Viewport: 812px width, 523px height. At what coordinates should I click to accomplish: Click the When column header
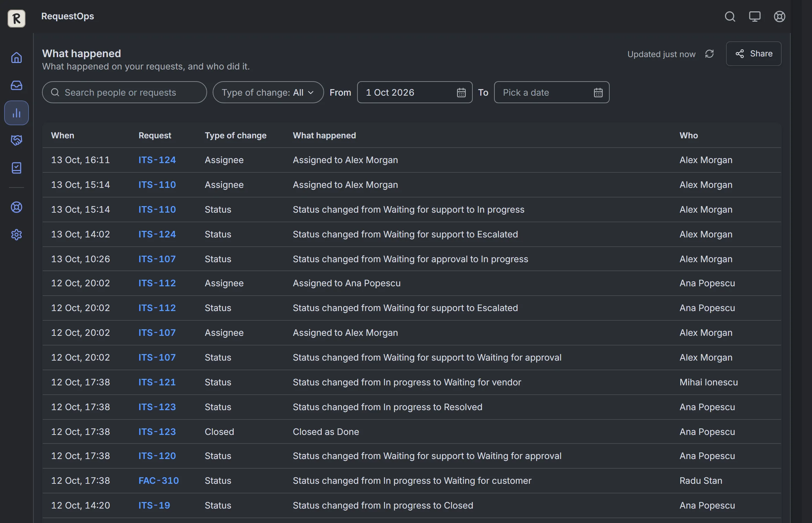click(63, 136)
